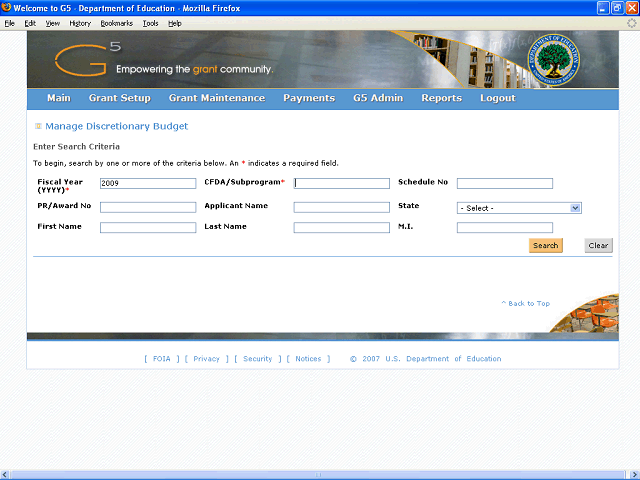Click the Last Name input field

[342, 227]
